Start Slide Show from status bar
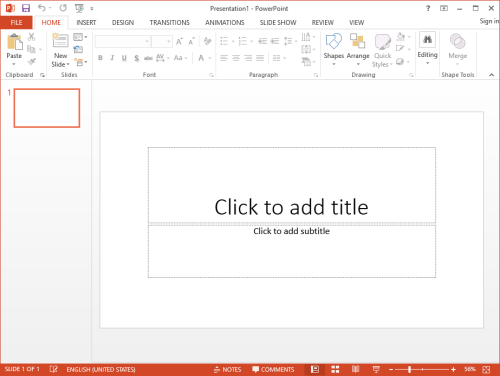Viewport: 500px width, 376px height. [376, 369]
